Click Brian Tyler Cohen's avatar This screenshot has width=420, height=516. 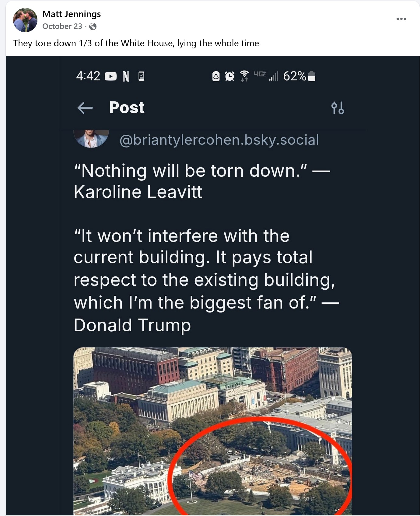click(91, 139)
